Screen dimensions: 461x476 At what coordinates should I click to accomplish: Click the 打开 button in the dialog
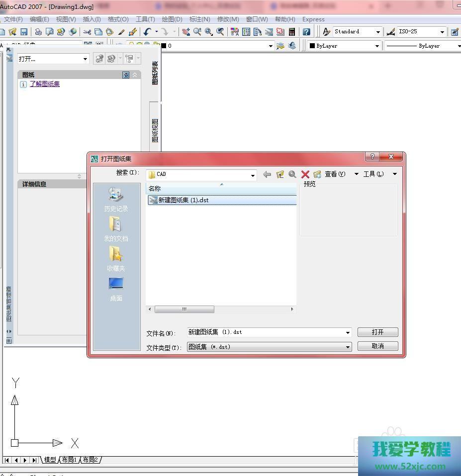click(x=377, y=332)
